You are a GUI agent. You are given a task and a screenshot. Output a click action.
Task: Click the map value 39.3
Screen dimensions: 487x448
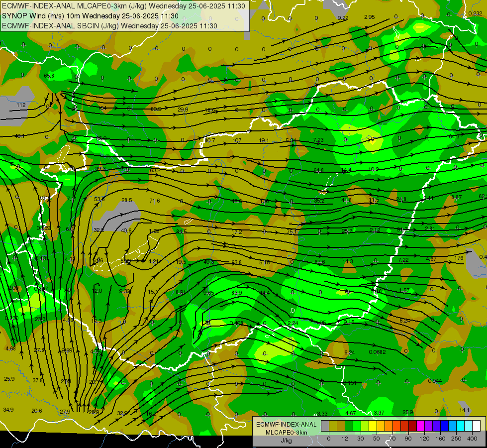(x=100, y=169)
